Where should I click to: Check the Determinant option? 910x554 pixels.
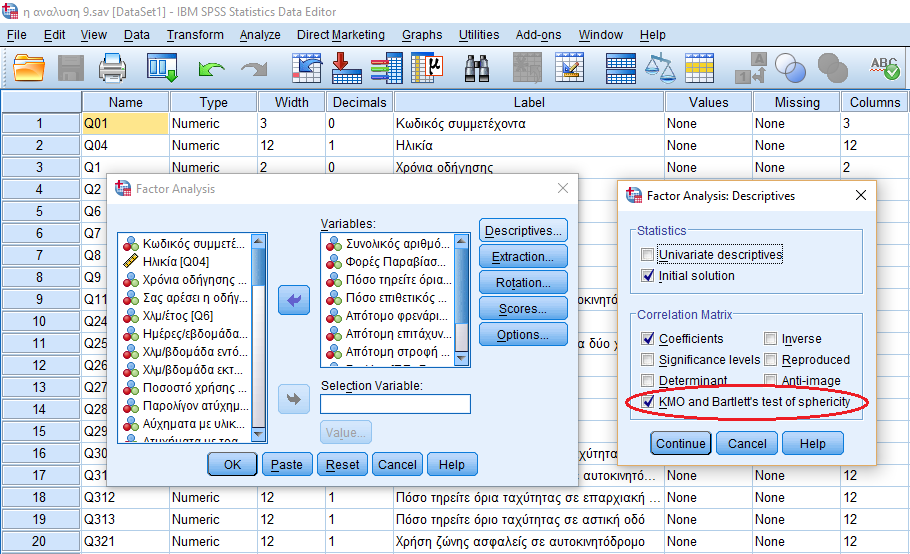[x=647, y=381]
